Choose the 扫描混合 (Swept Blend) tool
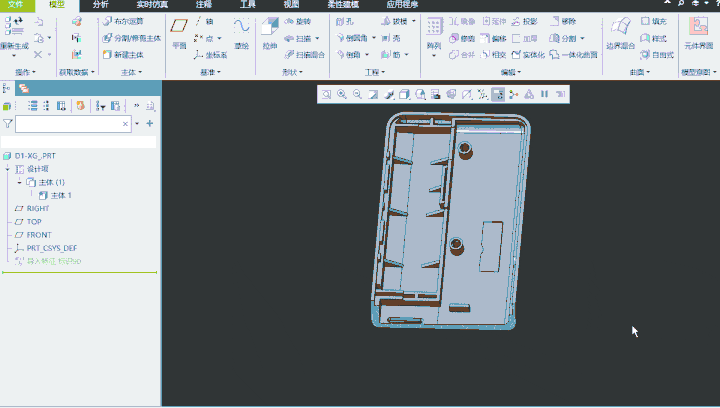720x408 pixels. click(304, 55)
